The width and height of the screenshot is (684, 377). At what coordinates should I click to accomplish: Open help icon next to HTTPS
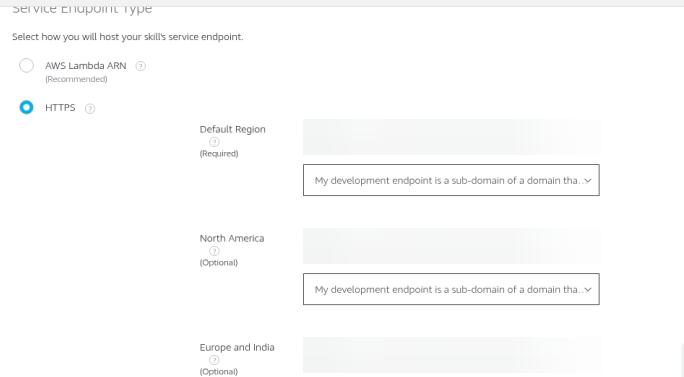click(90, 108)
